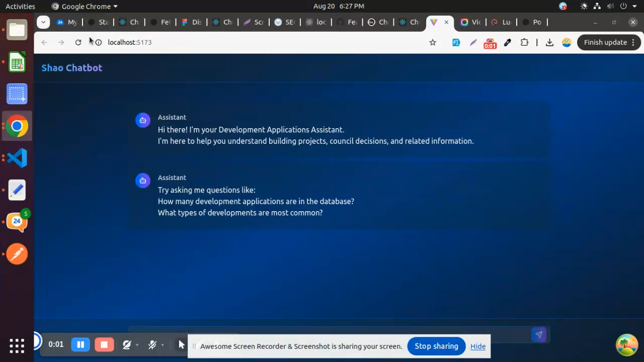Reload the localhost page
Screen dimensions: 644x362
(78, 43)
